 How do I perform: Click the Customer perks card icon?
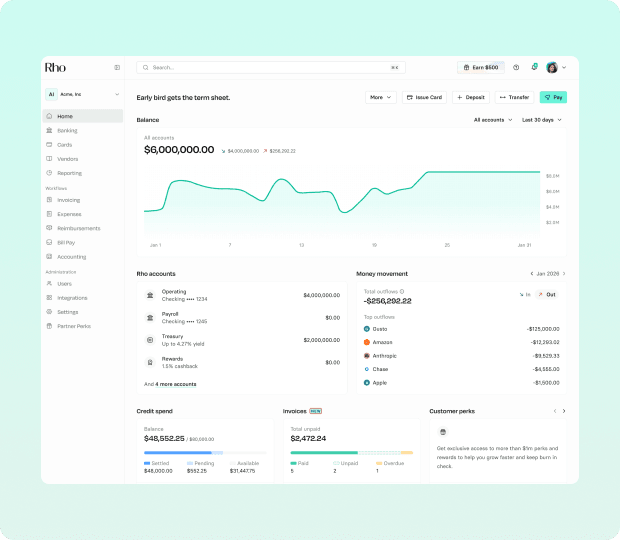pos(443,432)
